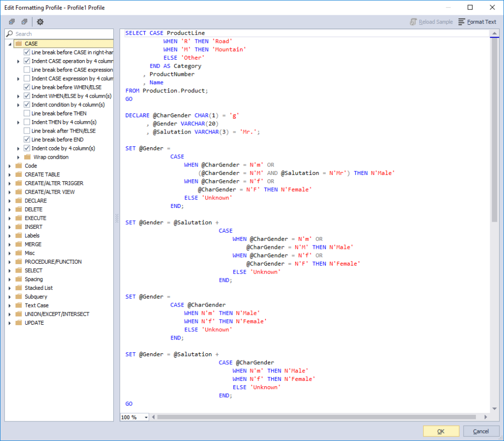Click the horizontal scrollbar under code sample
This screenshot has width=504, height=441.
316,417
